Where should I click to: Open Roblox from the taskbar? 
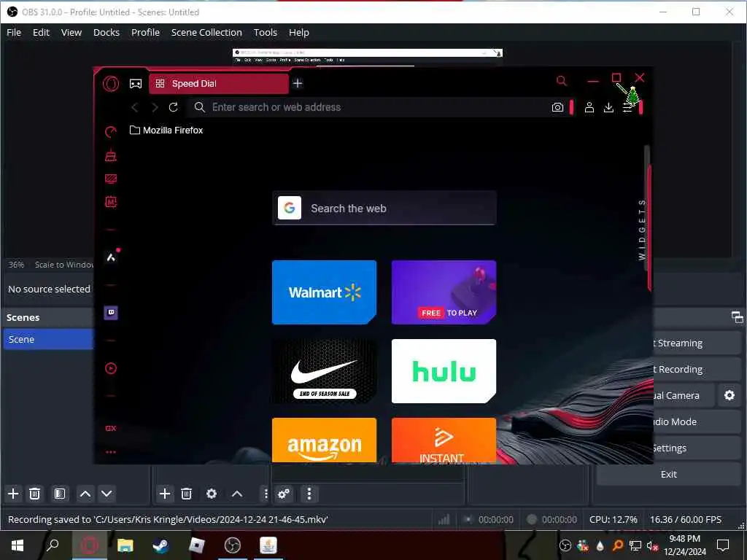pyautogui.click(x=196, y=545)
